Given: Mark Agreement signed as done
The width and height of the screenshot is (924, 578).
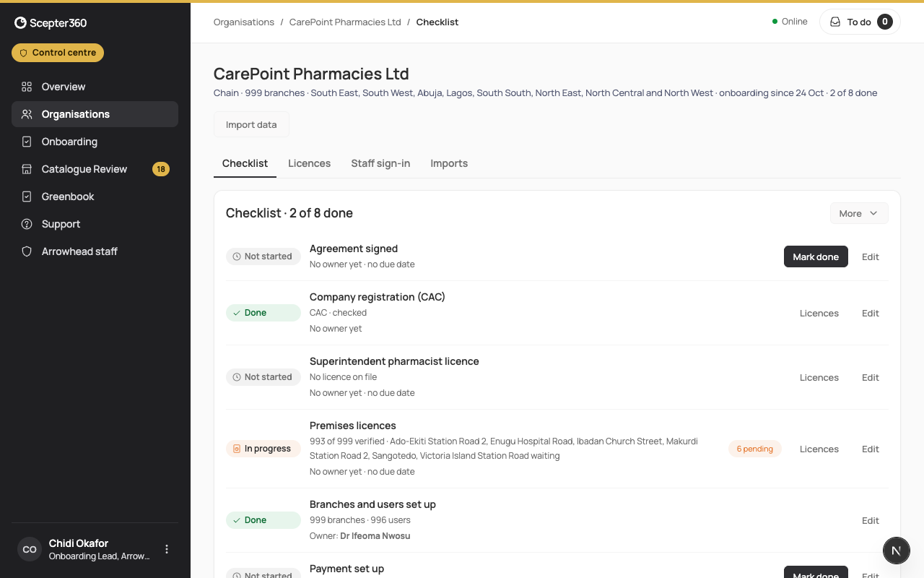Looking at the screenshot, I should click(x=816, y=256).
